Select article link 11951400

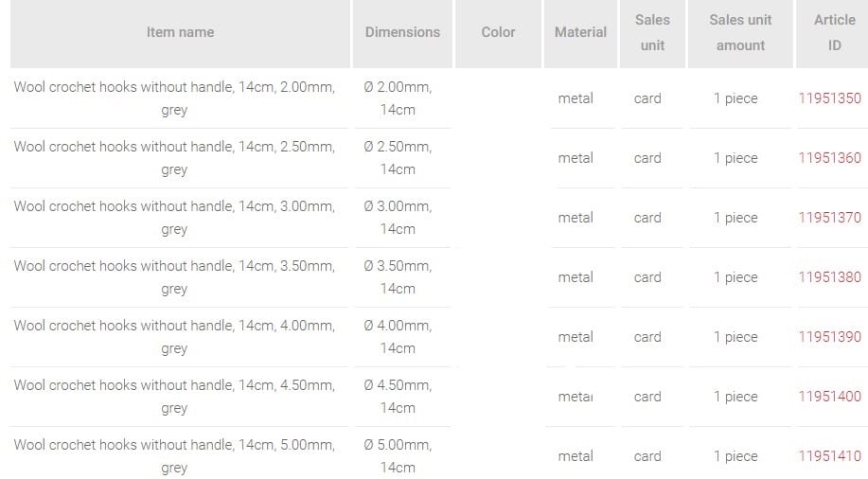(829, 397)
